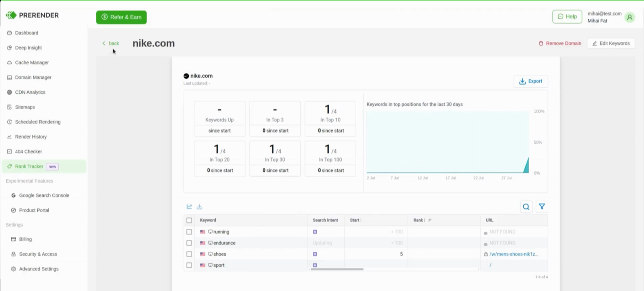The image size is (644, 291).
Task: Click the Render History chart icon
Action: [x=9, y=137]
